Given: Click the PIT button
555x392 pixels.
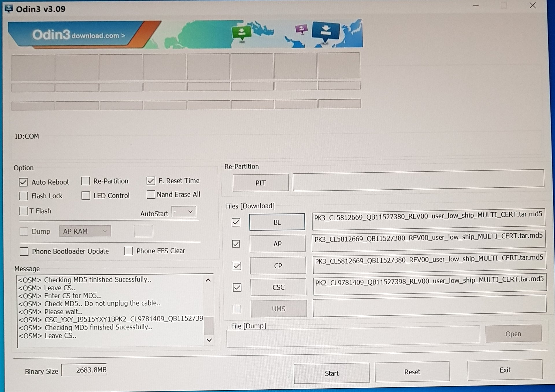Looking at the screenshot, I should tap(260, 183).
